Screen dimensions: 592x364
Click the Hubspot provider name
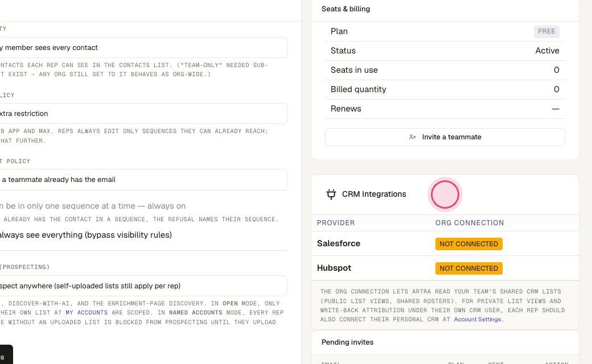(334, 268)
